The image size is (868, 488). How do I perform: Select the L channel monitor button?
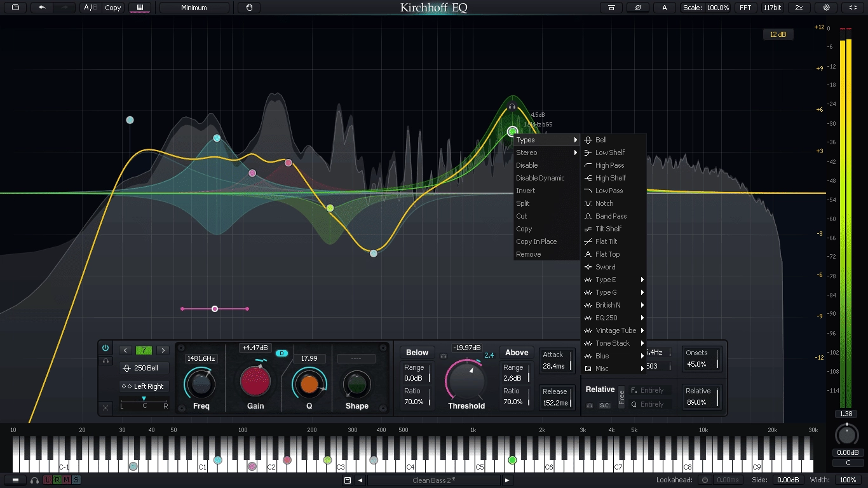click(48, 480)
